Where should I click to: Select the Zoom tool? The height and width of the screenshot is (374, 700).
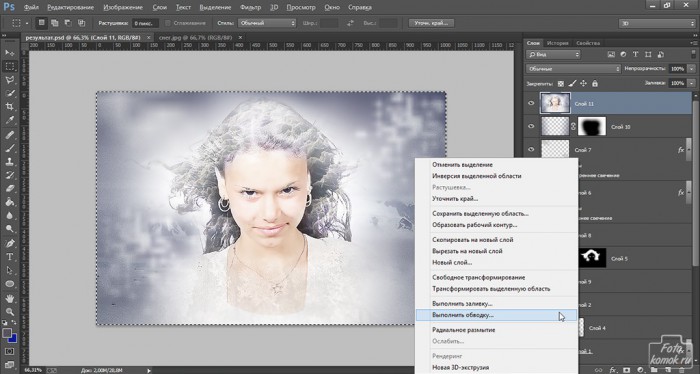tap(9, 312)
